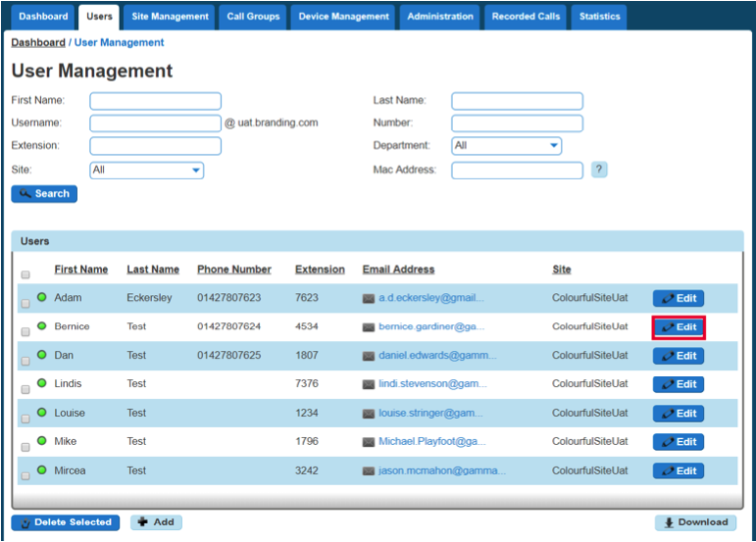Focus the First Name input field
Image resolution: width=756 pixels, height=542 pixels.
[x=155, y=101]
